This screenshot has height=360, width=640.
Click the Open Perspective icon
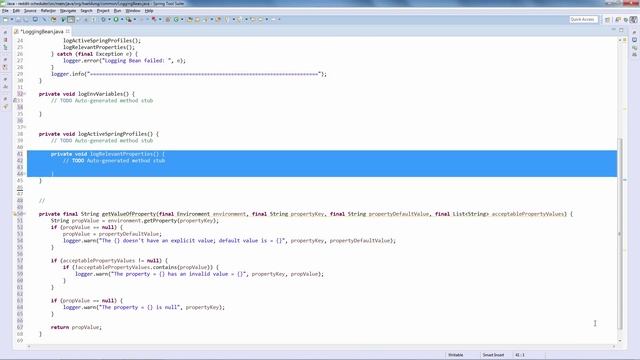607,19
